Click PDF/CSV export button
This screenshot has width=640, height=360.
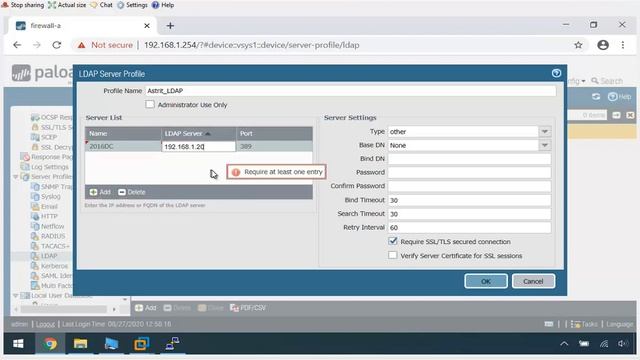point(248,308)
